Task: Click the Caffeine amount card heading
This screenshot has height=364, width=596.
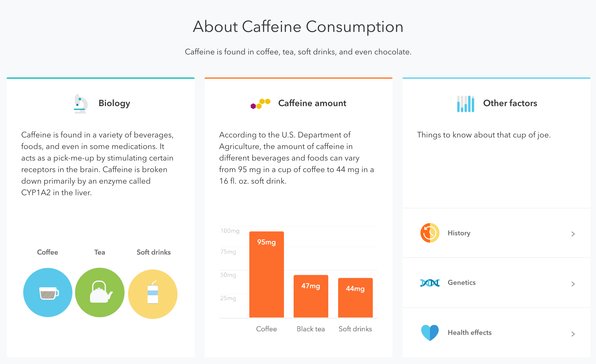Action: click(x=312, y=103)
